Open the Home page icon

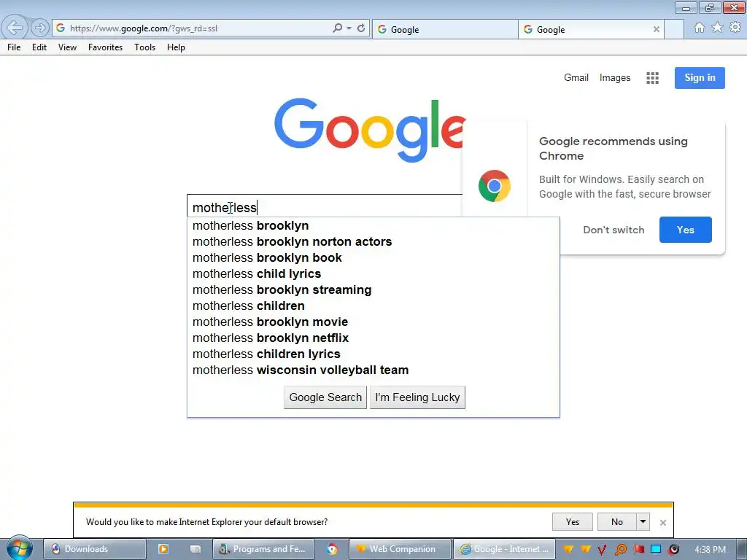click(x=700, y=28)
